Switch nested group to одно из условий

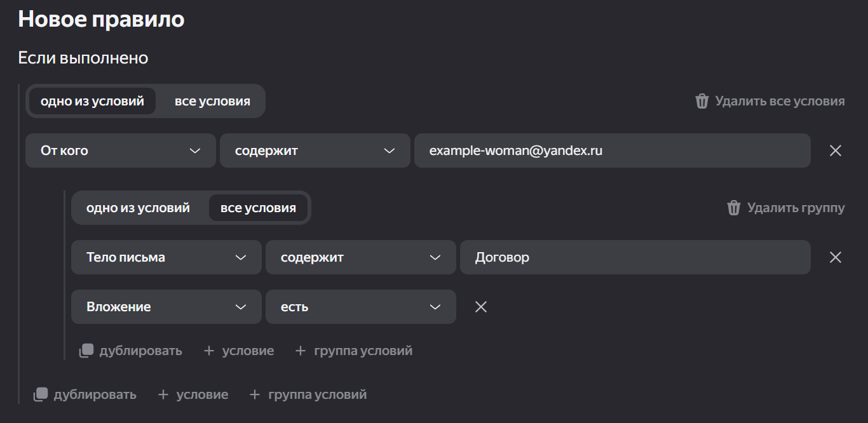click(138, 208)
